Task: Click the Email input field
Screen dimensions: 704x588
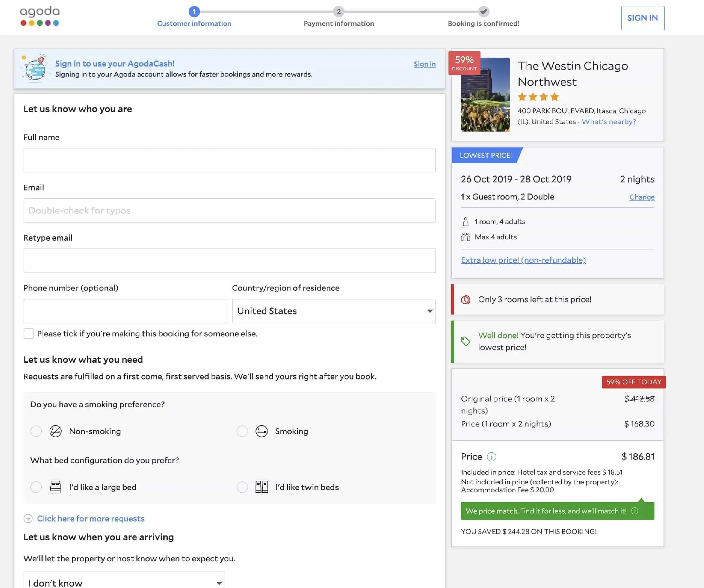Action: (x=230, y=210)
